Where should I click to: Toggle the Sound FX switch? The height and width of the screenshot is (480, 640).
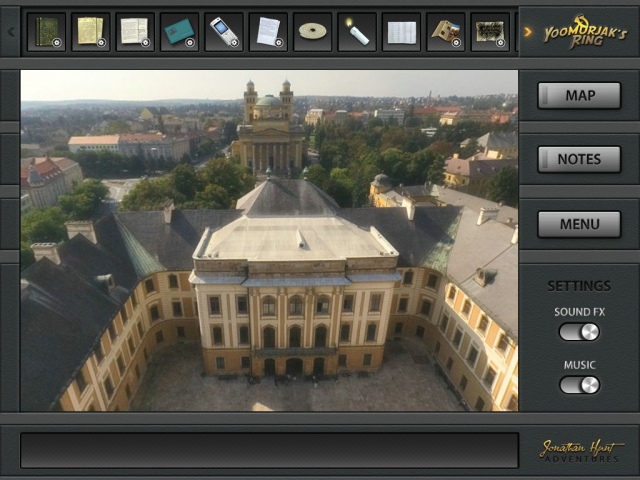579,332
